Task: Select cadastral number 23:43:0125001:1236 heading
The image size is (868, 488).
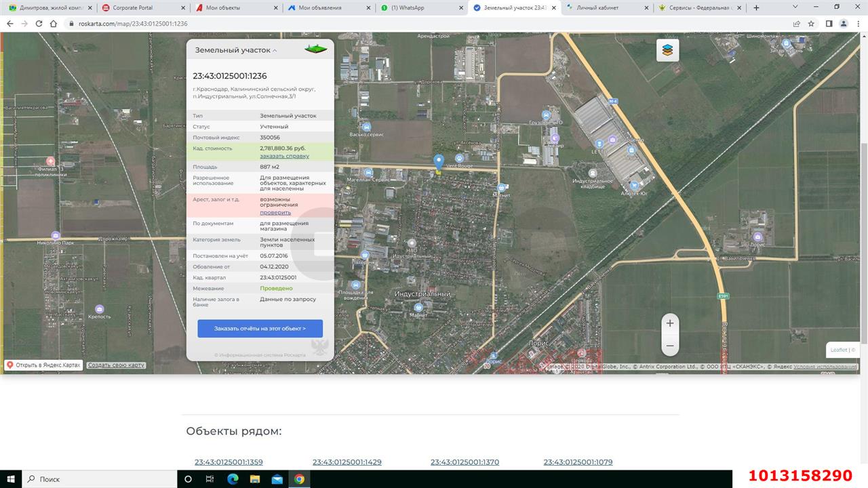Action: (x=230, y=76)
